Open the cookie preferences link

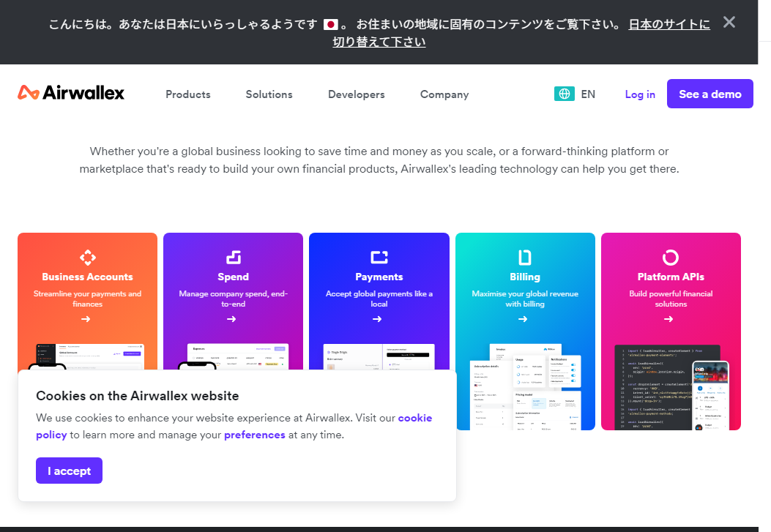(x=254, y=435)
